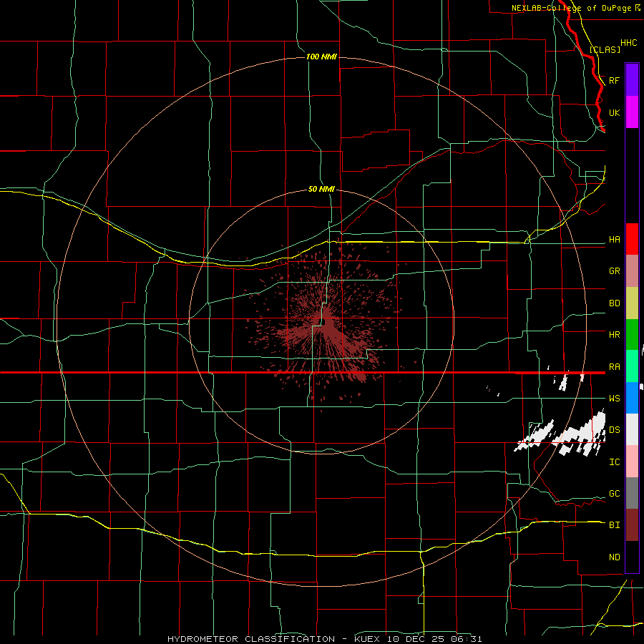The image size is (644, 644).
Task: Click the 50 NMI range ring label
Action: point(321,189)
